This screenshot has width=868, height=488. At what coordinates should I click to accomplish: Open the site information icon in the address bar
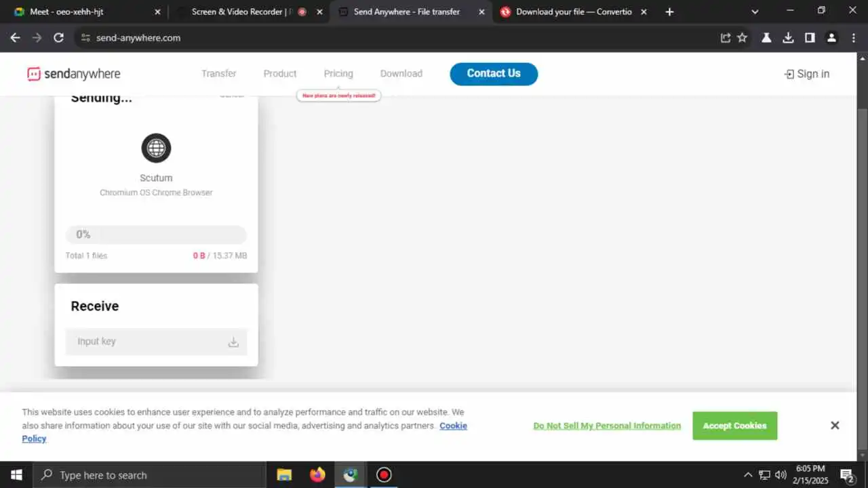coord(85,38)
